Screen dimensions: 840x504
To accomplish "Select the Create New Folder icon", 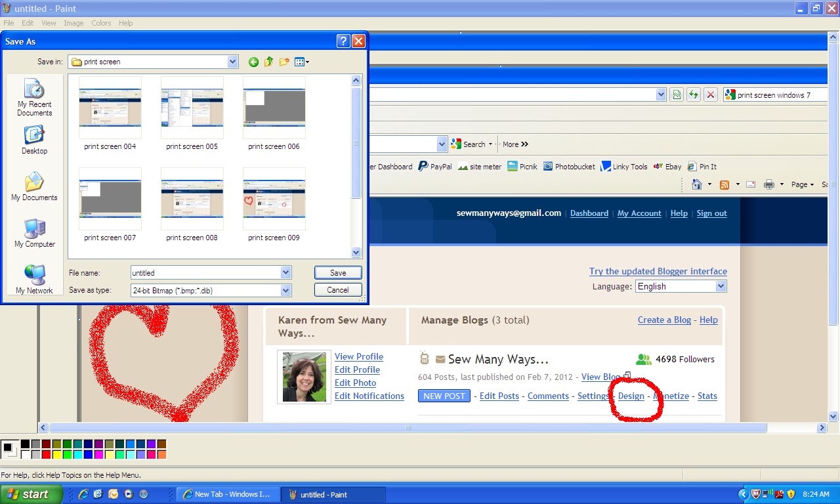I will point(283,61).
